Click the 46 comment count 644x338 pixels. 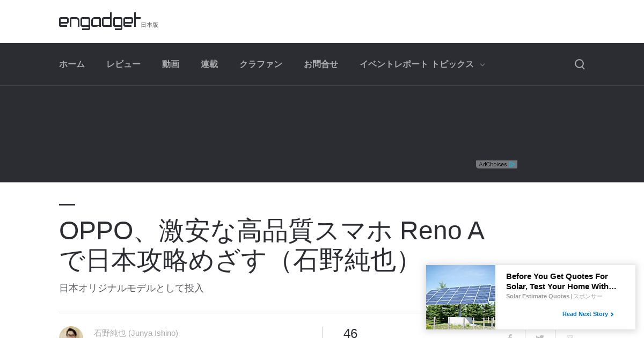click(350, 333)
